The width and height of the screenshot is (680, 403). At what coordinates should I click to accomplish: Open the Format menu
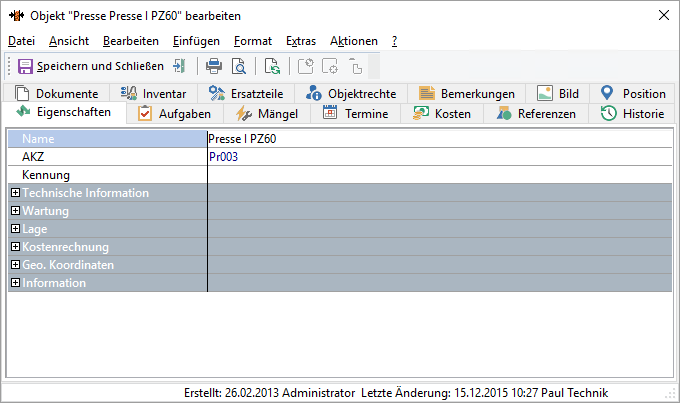coord(253,41)
